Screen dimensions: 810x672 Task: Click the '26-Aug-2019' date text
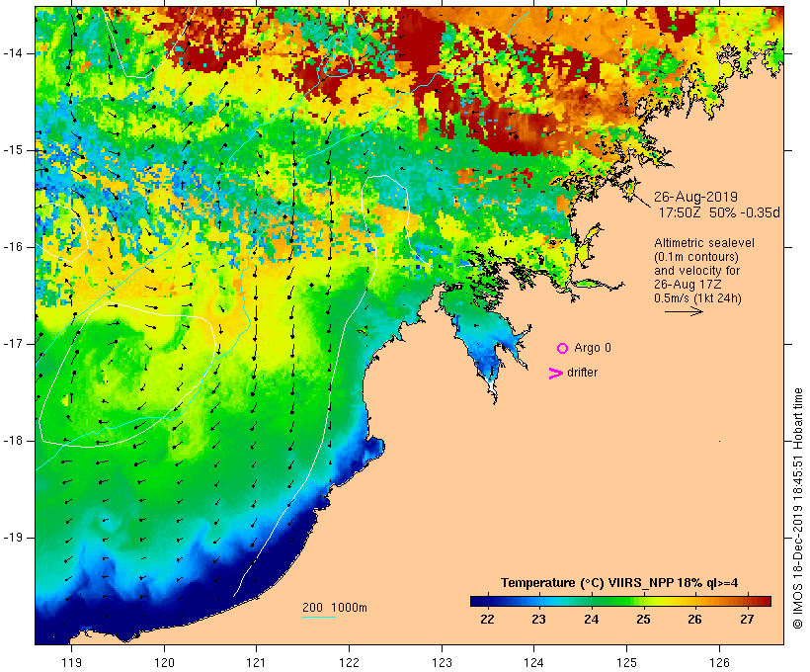pyautogui.click(x=695, y=197)
